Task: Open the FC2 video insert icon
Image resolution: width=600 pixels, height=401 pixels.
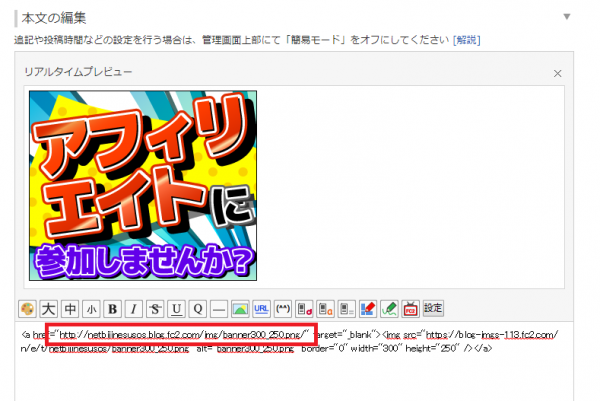Action: (410, 307)
